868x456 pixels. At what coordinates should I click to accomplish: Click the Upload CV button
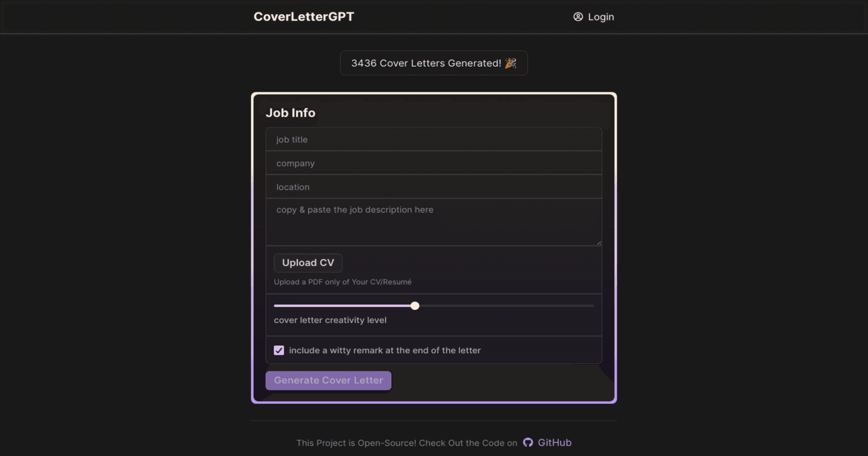pos(308,263)
